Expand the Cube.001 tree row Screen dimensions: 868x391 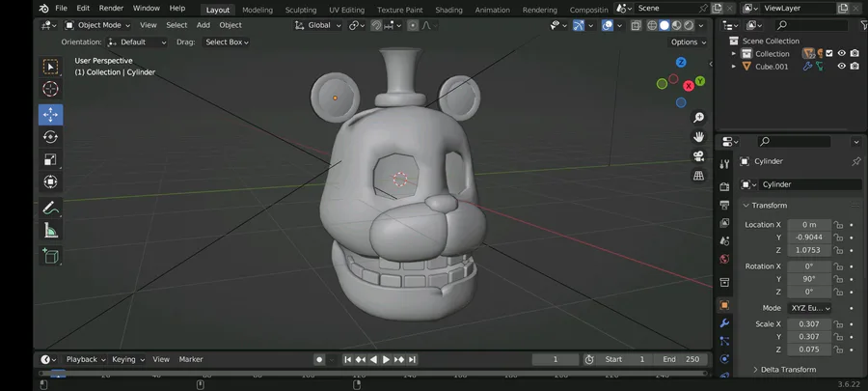734,67
